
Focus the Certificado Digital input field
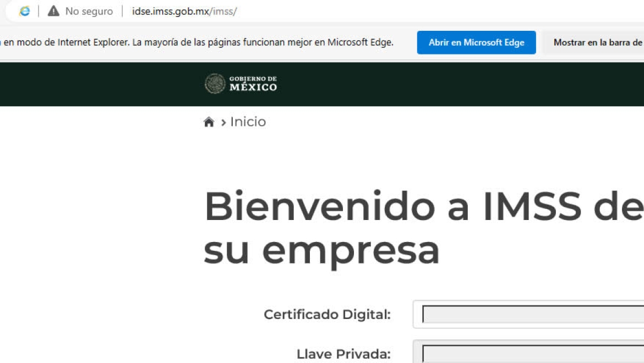pyautogui.click(x=531, y=314)
